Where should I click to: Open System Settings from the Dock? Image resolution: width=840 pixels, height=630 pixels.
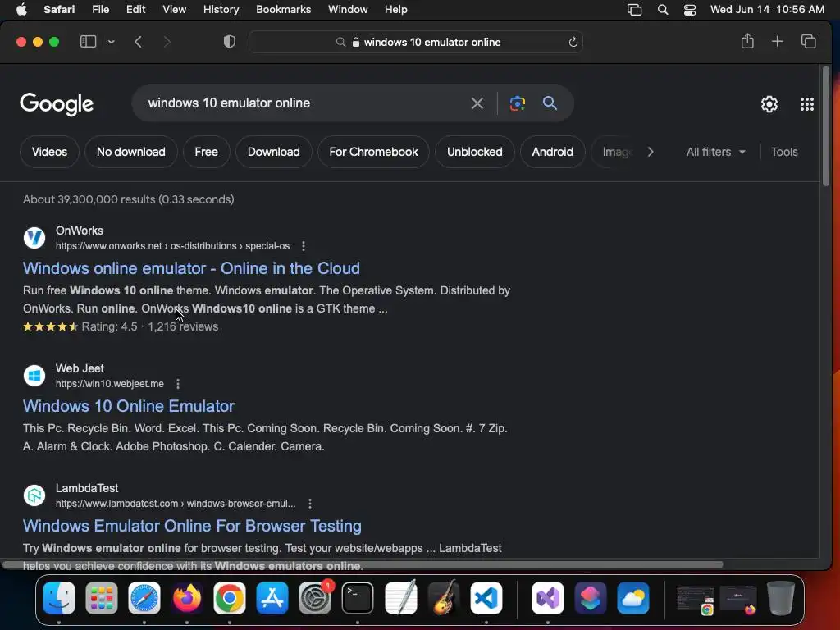(x=315, y=598)
